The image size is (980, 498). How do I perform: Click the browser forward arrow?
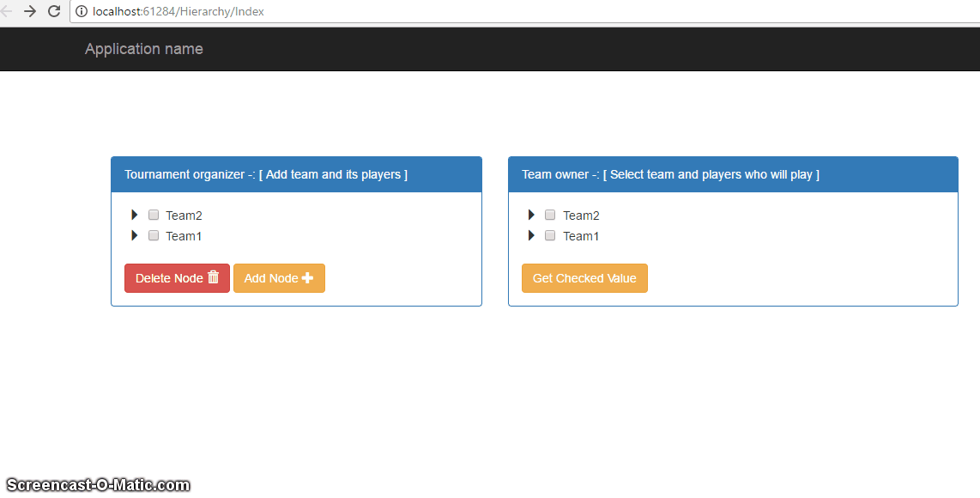pyautogui.click(x=30, y=11)
